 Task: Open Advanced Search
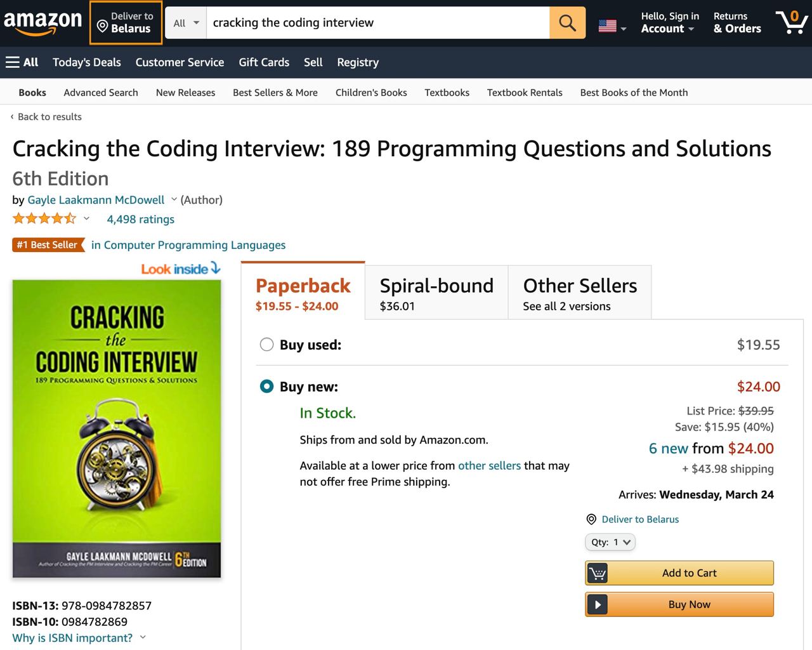coord(101,93)
